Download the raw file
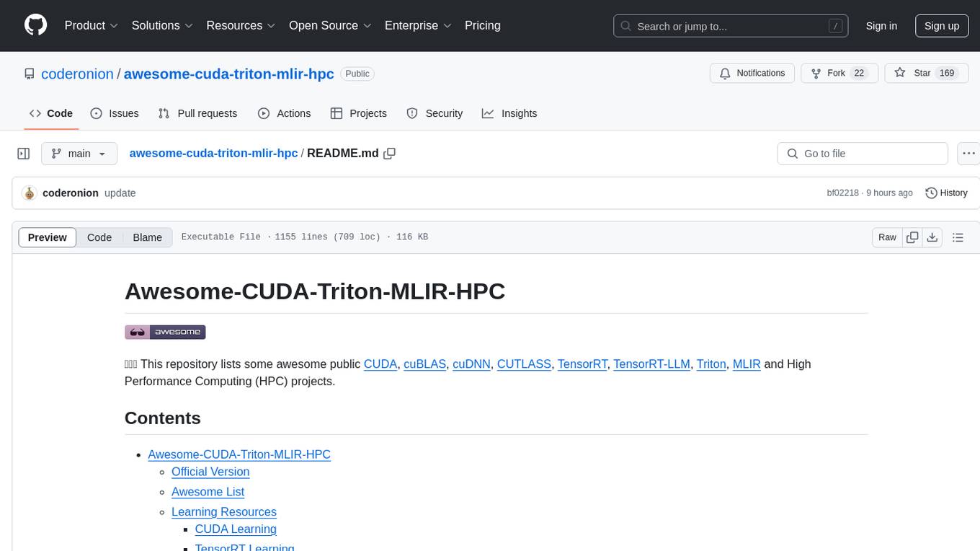 click(932, 237)
